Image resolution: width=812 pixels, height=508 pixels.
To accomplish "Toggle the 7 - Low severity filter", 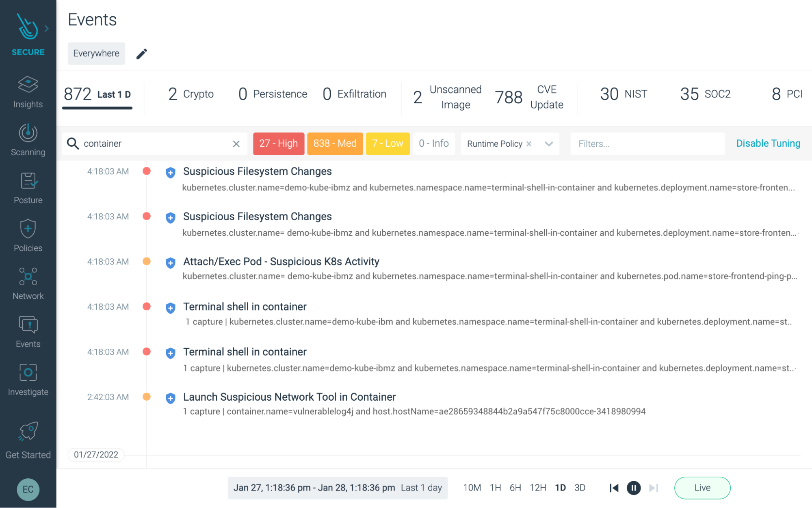I will point(388,143).
